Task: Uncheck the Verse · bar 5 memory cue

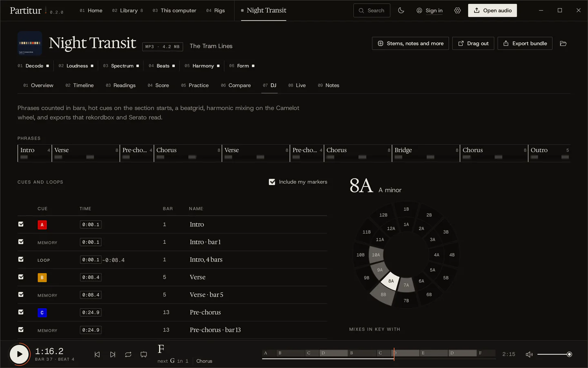Action: pyautogui.click(x=21, y=294)
